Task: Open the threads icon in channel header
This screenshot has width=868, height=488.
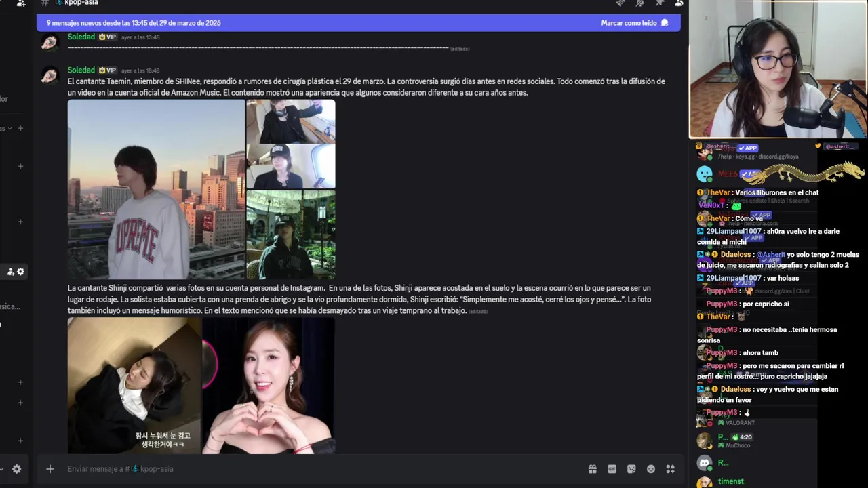Action: click(620, 3)
